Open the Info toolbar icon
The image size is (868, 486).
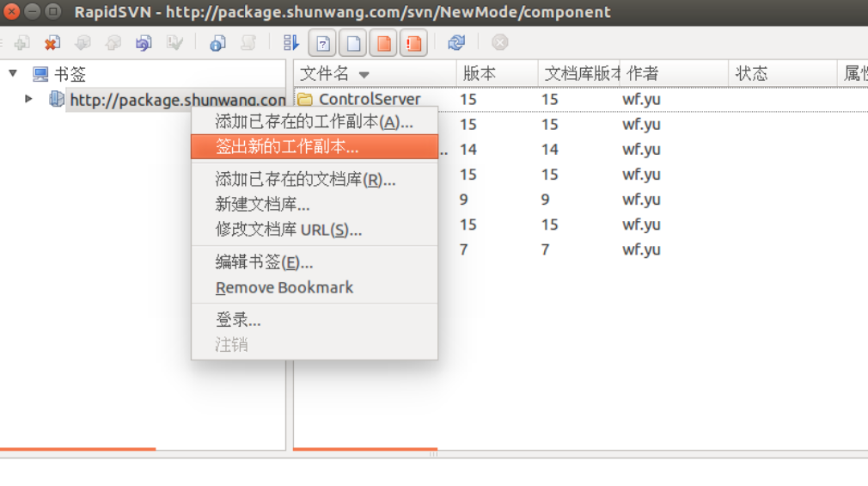pos(217,43)
